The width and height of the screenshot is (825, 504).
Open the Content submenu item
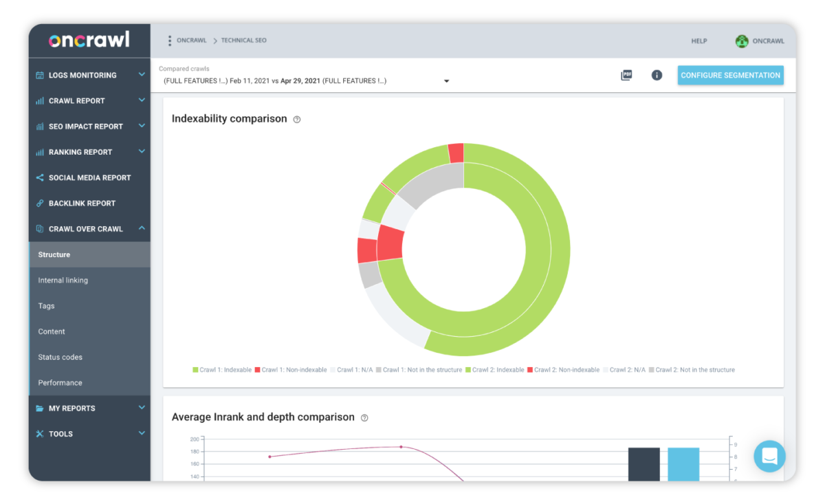click(90, 331)
